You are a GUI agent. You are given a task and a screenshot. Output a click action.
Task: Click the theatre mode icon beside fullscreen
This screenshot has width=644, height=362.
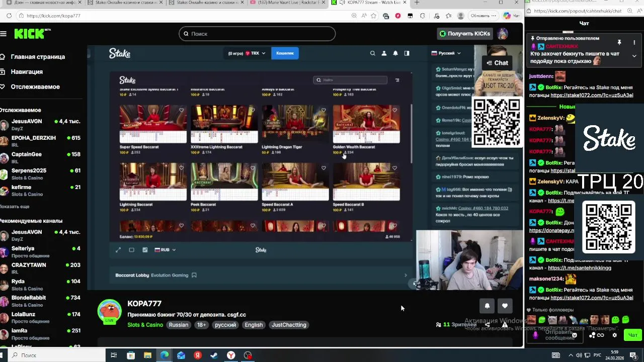click(132, 250)
